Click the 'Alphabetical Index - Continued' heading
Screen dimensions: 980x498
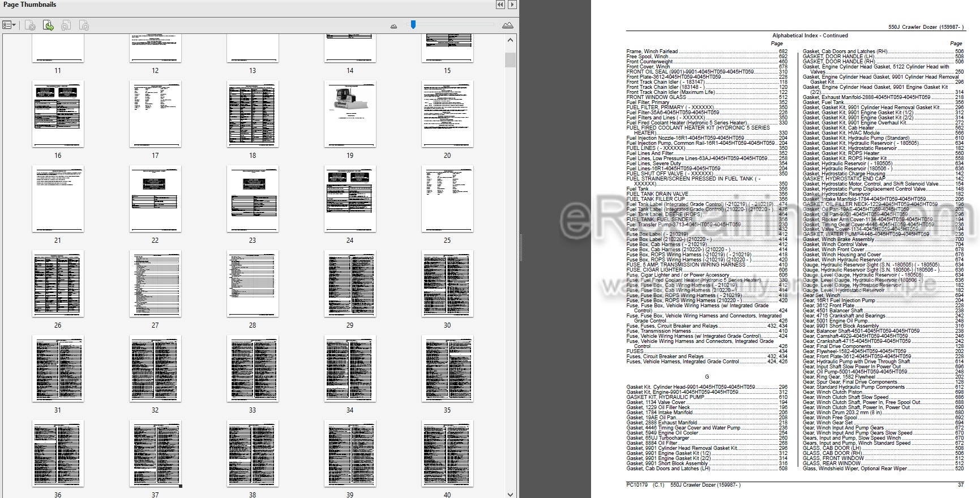[x=810, y=36]
